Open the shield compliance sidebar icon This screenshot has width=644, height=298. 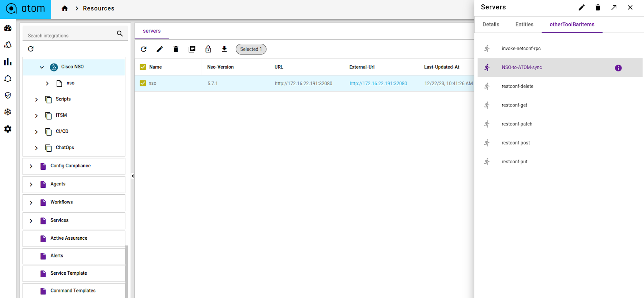[x=8, y=95]
